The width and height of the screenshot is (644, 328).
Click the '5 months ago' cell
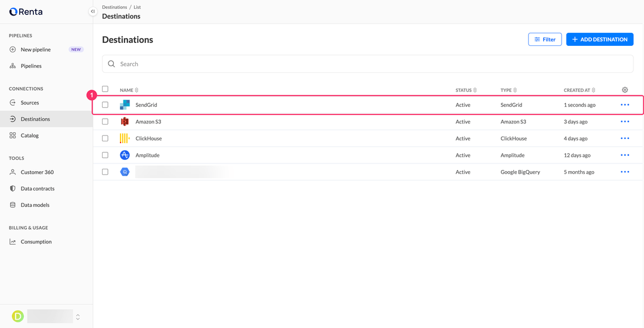coord(579,172)
